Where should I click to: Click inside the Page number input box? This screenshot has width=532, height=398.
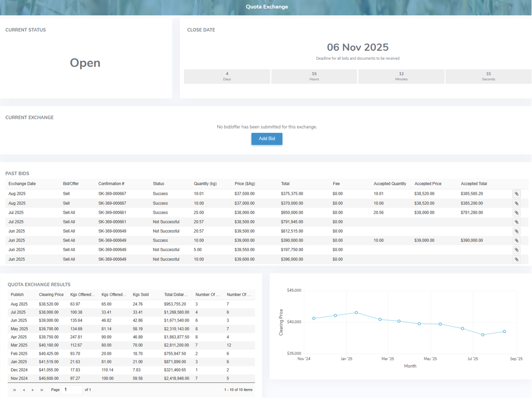pyautogui.click(x=72, y=389)
